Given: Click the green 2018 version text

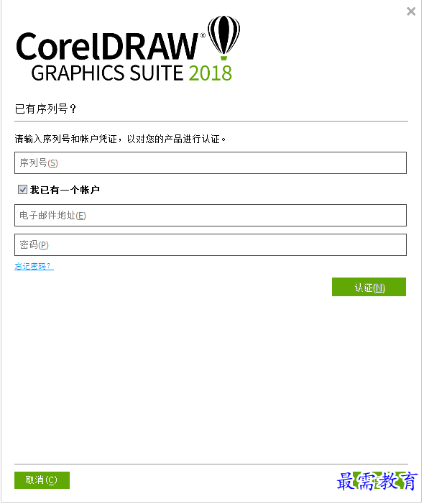Looking at the screenshot, I should (x=210, y=73).
